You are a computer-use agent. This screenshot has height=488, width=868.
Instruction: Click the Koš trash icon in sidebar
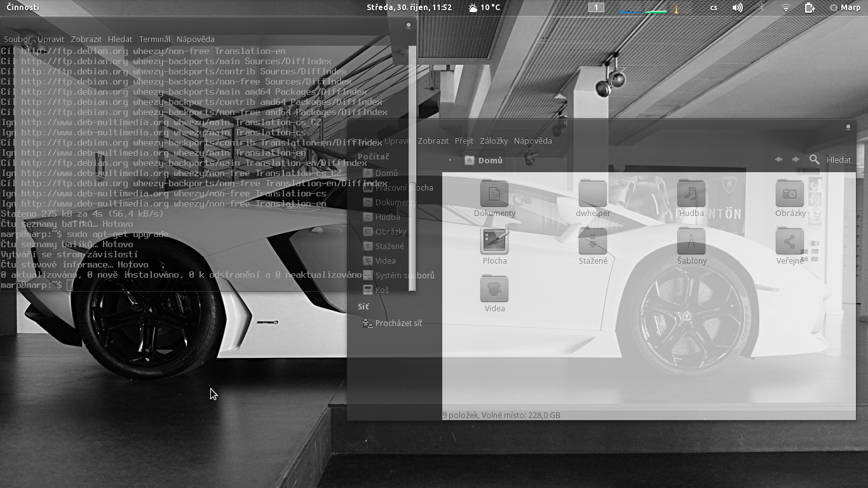click(x=367, y=290)
